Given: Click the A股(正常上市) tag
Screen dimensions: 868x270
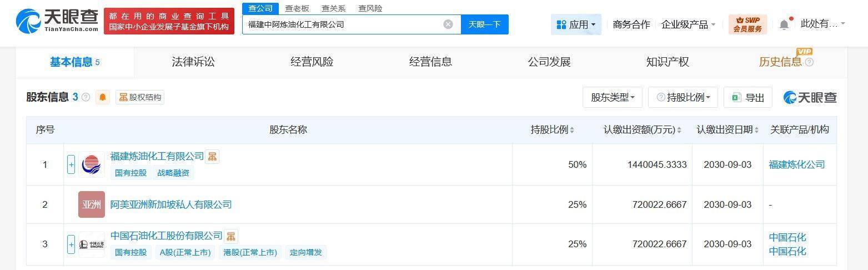Looking at the screenshot, I should pos(185,252).
